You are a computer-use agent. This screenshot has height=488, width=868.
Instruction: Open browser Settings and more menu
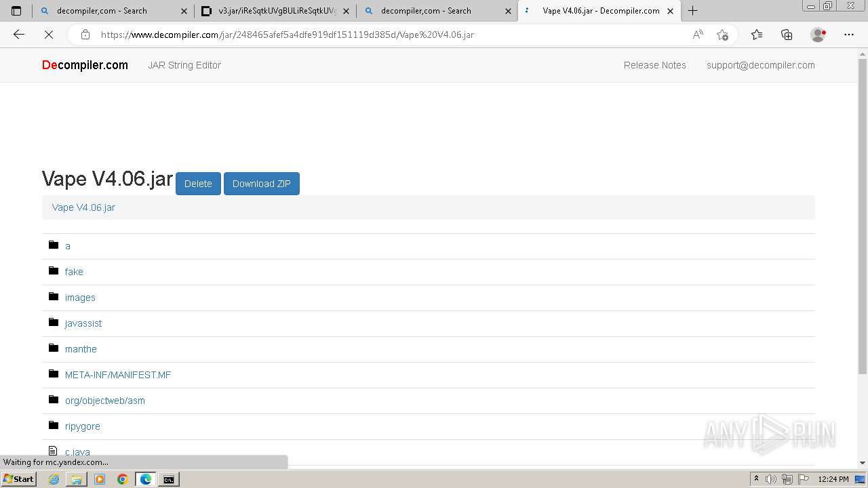click(849, 35)
